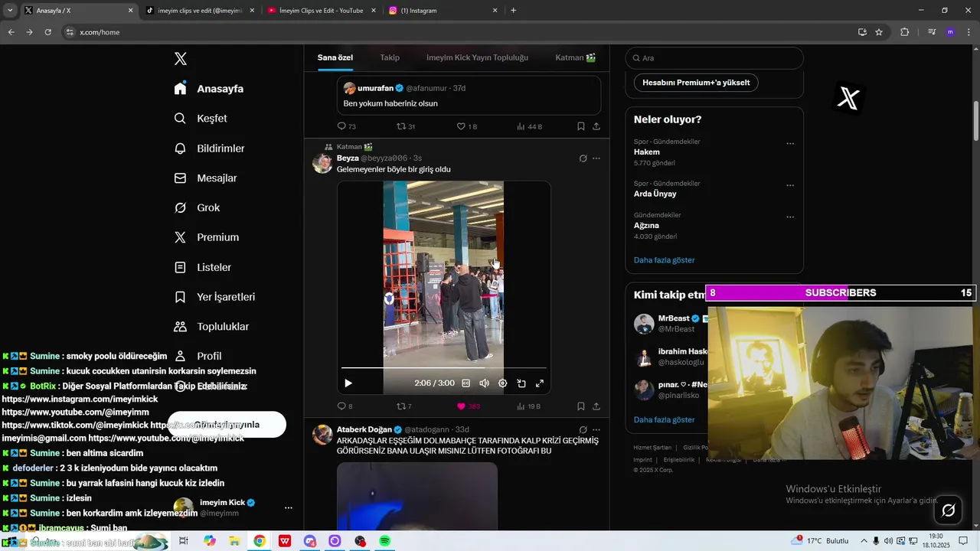Image resolution: width=980 pixels, height=551 pixels.
Task: Open the floating Grok button
Action: coord(948,510)
